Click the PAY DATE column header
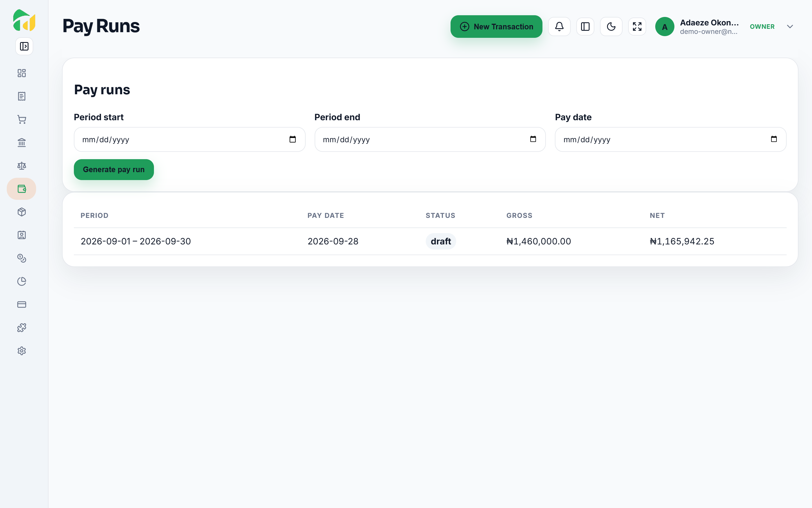 325,215
